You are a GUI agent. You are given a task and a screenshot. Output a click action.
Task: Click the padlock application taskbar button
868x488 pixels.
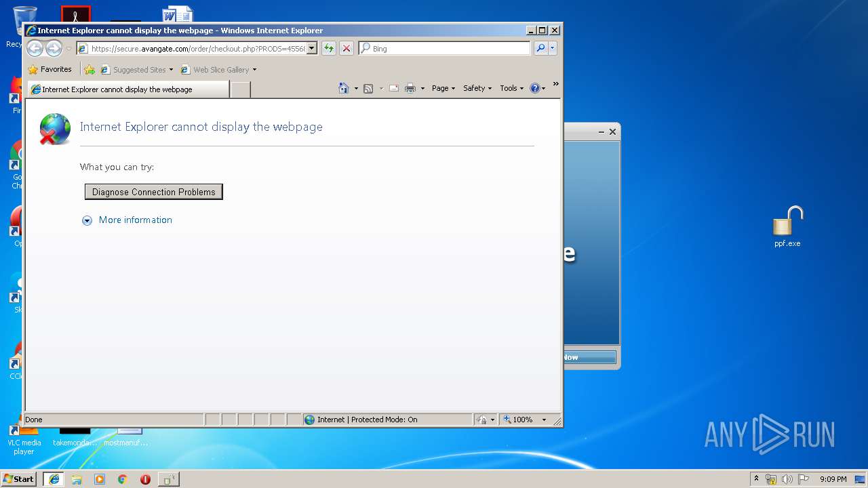(x=169, y=479)
